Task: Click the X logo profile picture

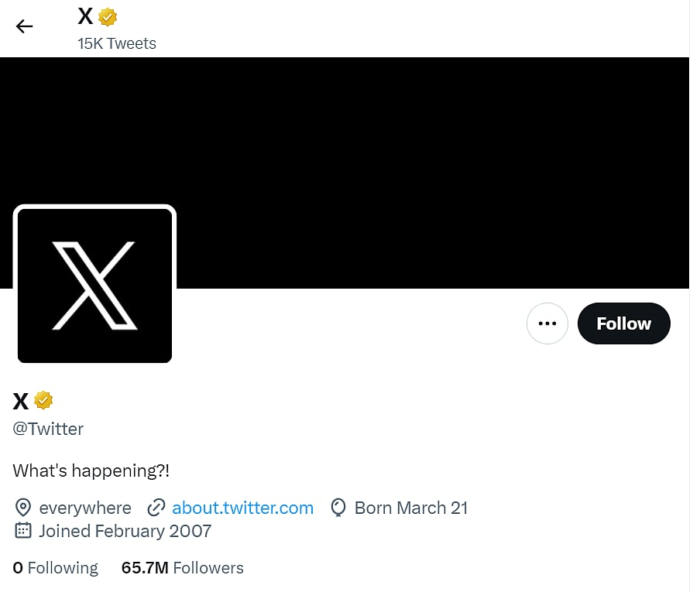Action: (x=94, y=284)
